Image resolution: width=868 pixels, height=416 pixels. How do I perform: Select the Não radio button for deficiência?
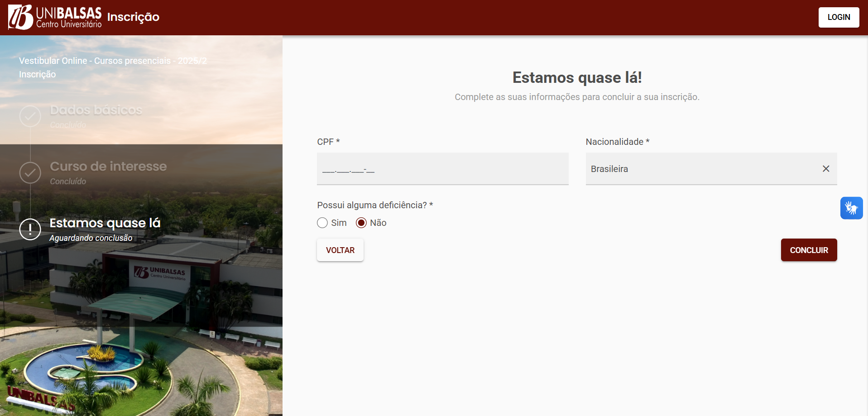pos(361,223)
